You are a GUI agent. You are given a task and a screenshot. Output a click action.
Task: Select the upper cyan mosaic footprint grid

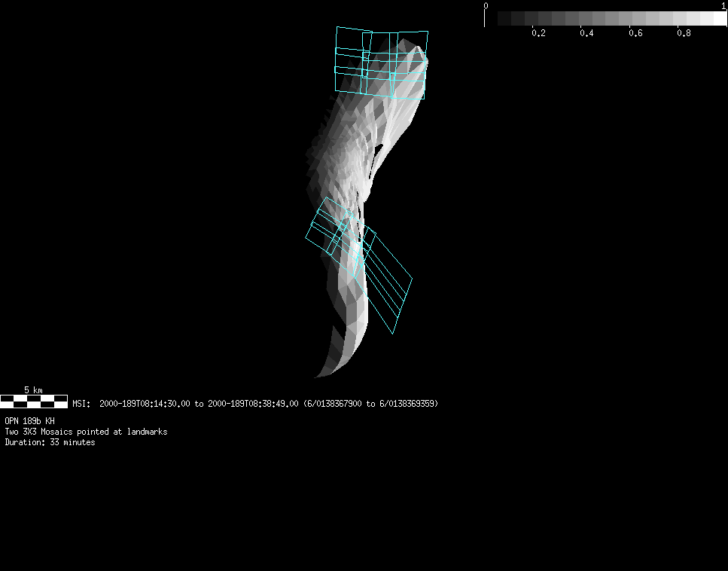coord(381,63)
